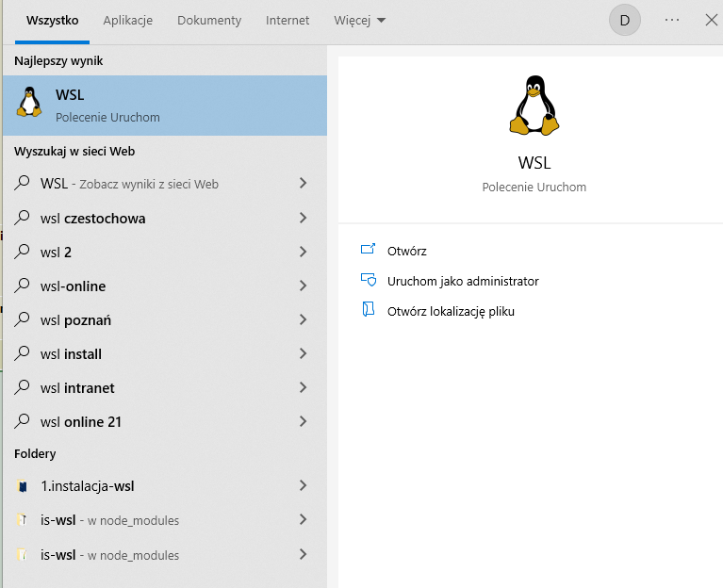This screenshot has height=588, width=723.
Task: Expand chevron for 'wsl-online' suggestion
Action: tap(303, 286)
